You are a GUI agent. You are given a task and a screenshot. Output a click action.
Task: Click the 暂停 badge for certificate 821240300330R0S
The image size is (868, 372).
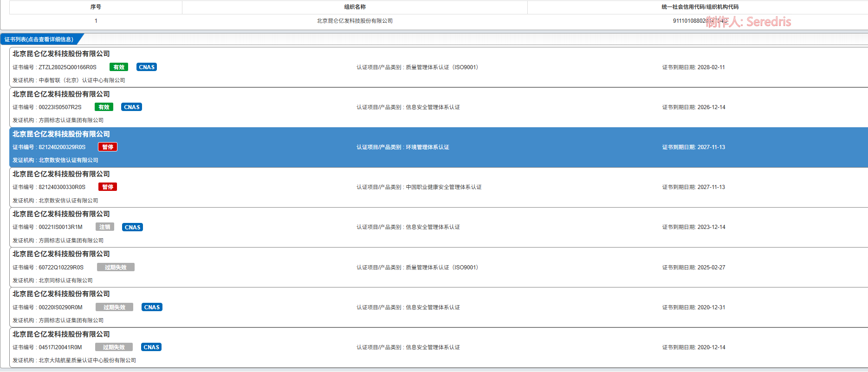[108, 187]
